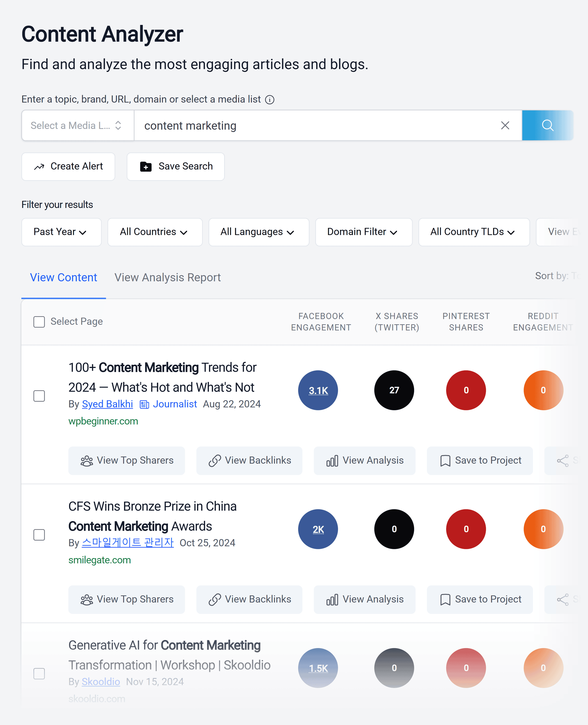Click the link icon beside View Backlinks
The height and width of the screenshot is (725, 588).
215,461
